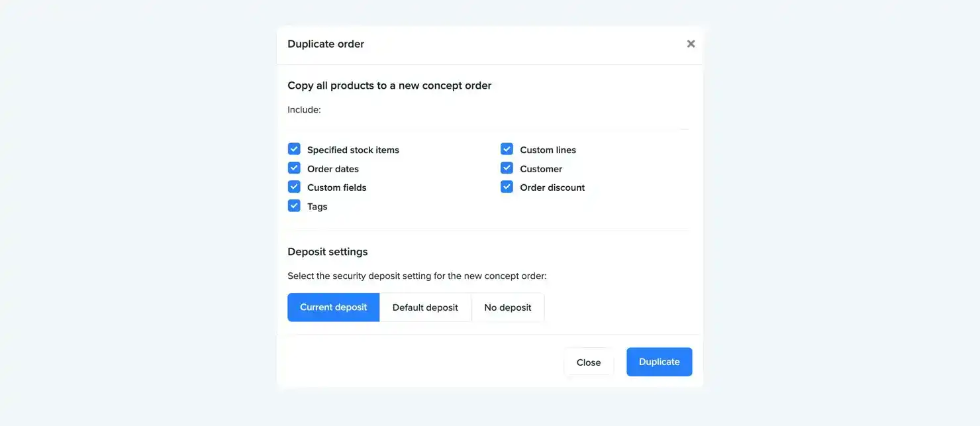
Task: Toggle the Custom fields checkbox
Action: coord(294,186)
